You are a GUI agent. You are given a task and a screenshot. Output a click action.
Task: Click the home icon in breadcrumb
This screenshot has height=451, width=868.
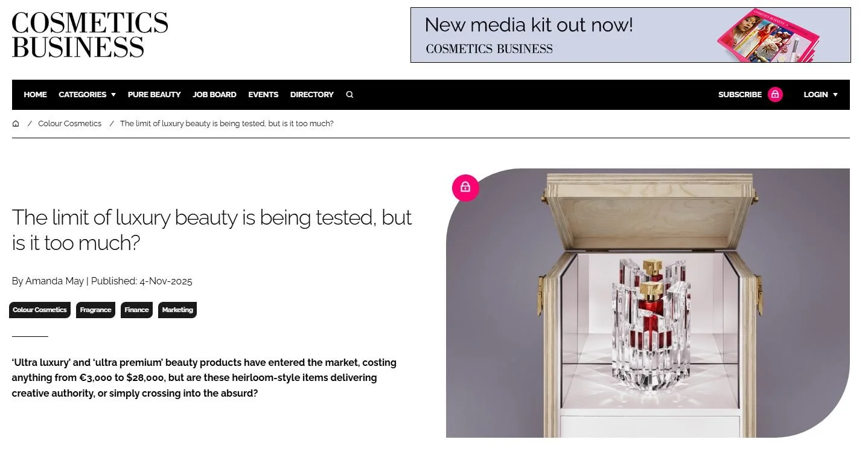coord(16,124)
